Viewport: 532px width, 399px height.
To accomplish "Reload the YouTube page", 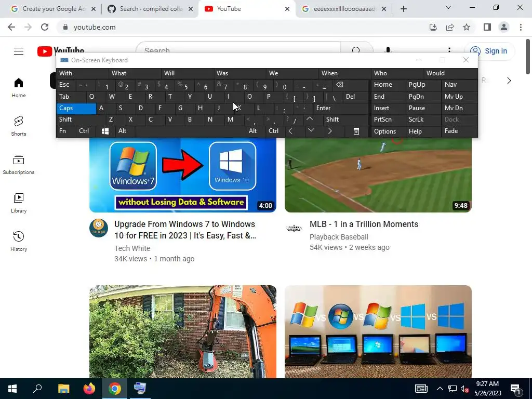I will pyautogui.click(x=45, y=27).
